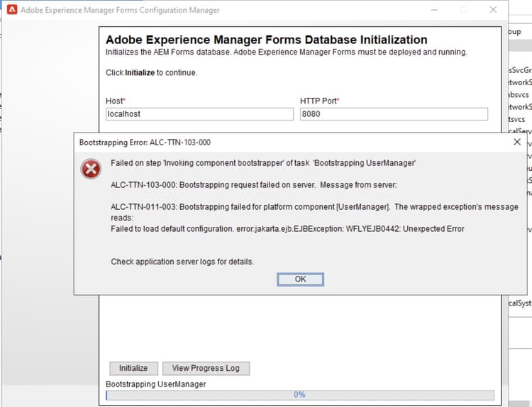Screen dimensions: 532x407
Task: Click the "Bootstrapping UserManager" status text
Action: point(155,384)
